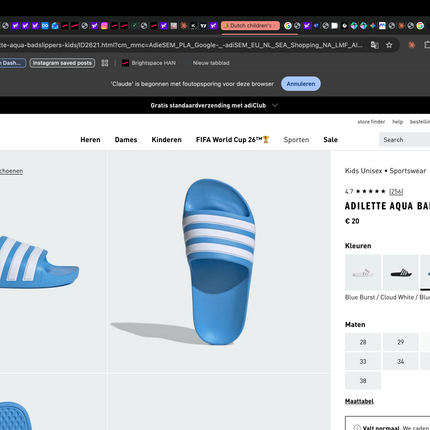View the 256 reviews link
The height and width of the screenshot is (430, 430).
(x=396, y=191)
